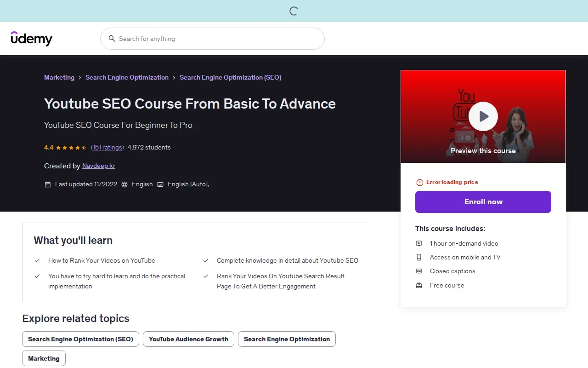The height and width of the screenshot is (368, 588).
Task: Click the Udemy logo
Action: pos(32,39)
